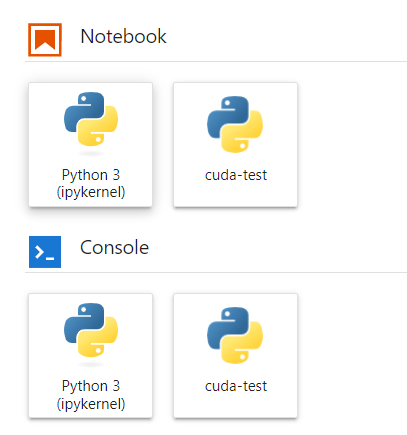Click Python logo on Console cuda-test card
Screen dimensions: 407x435
235,335
